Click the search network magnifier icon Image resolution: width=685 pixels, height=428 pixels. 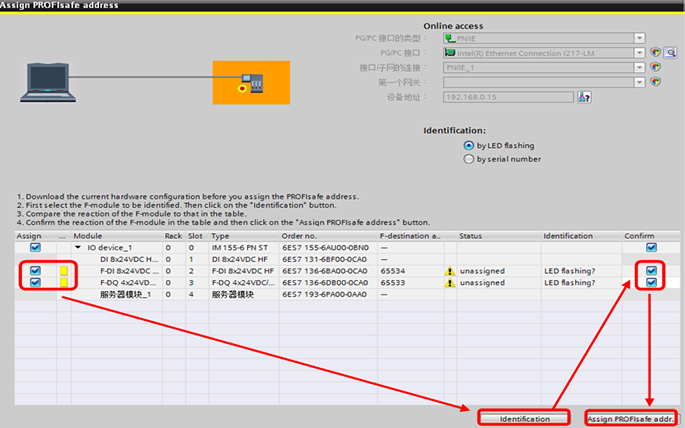[x=670, y=53]
